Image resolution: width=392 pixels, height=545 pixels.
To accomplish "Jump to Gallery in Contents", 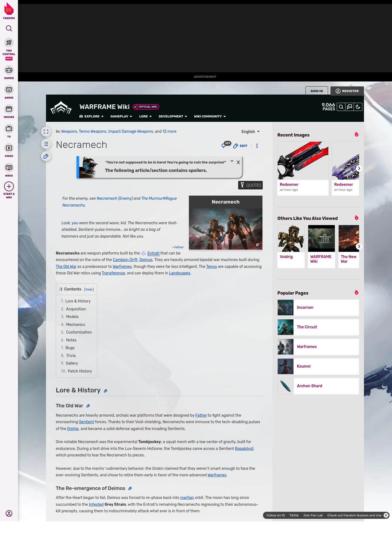I will point(72,363).
